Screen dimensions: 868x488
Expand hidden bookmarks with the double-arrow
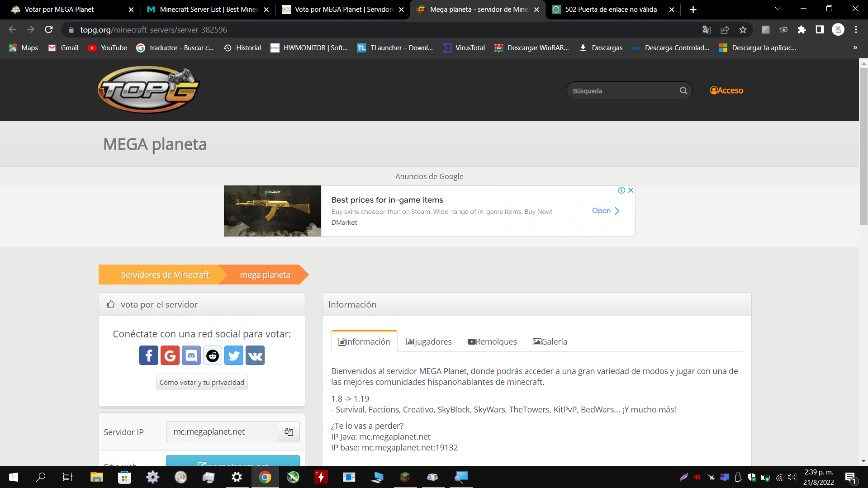coord(855,47)
